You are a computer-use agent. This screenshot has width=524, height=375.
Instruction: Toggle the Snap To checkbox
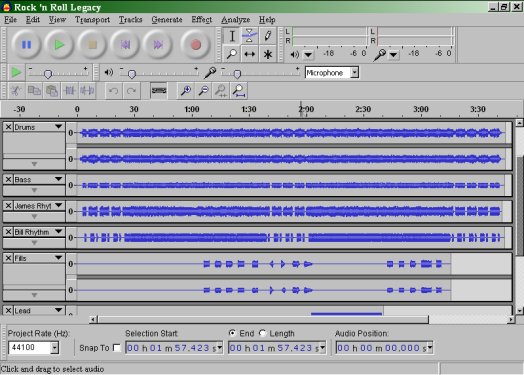(117, 348)
